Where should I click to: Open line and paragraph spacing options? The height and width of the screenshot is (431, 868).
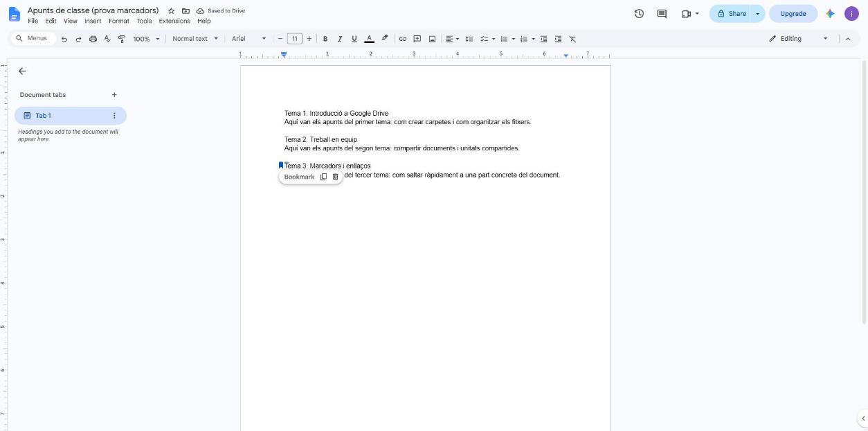coord(469,39)
